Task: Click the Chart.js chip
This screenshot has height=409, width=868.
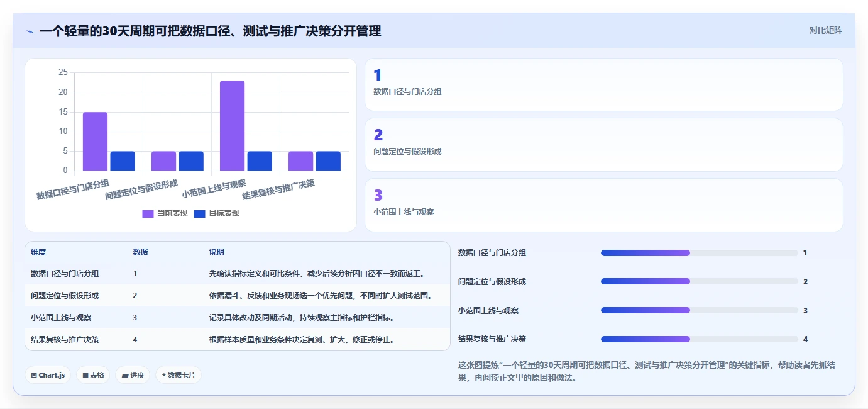Action: (48, 375)
